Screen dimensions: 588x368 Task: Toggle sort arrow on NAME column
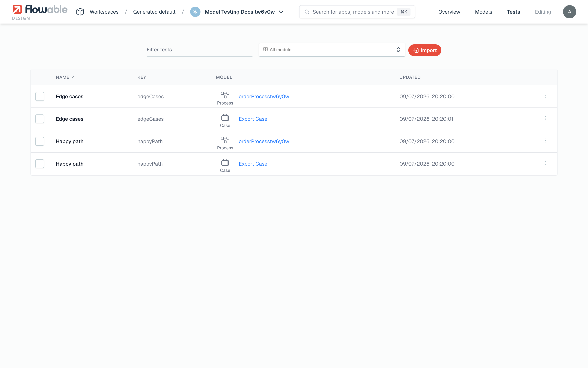[x=74, y=77]
